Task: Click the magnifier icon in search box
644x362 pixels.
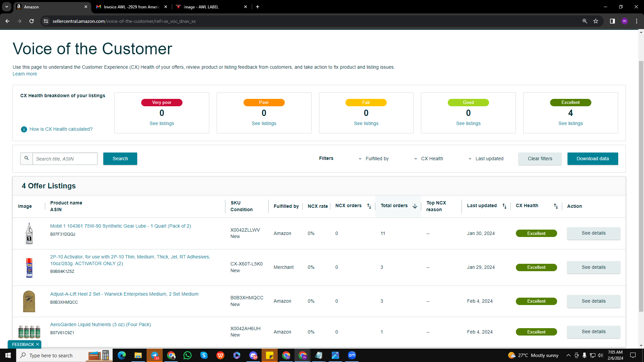Action: [x=26, y=158]
